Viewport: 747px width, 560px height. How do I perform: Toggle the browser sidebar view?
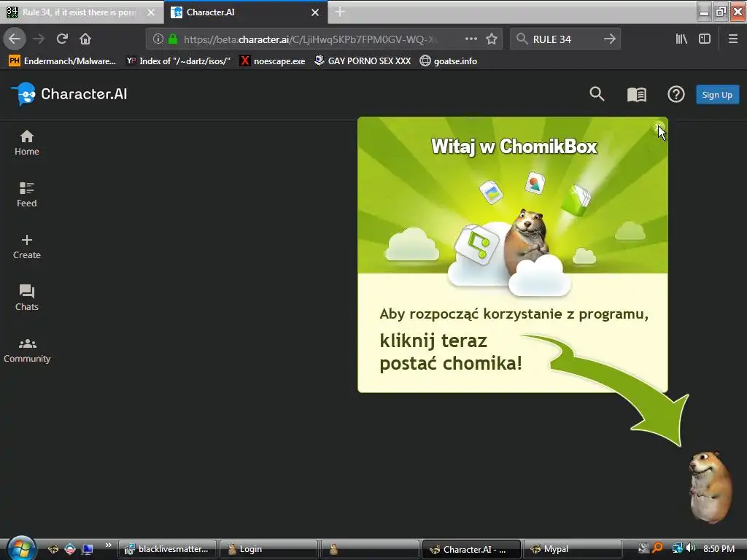point(705,39)
